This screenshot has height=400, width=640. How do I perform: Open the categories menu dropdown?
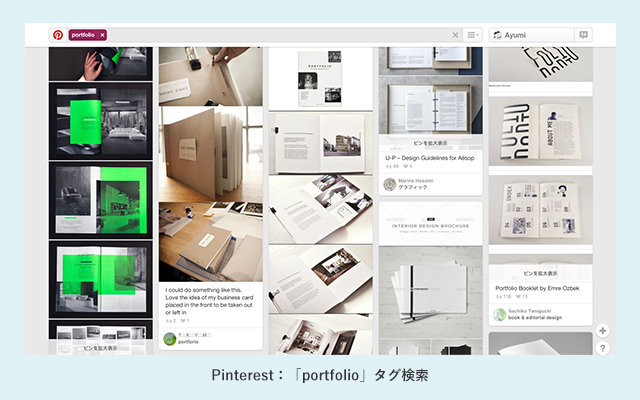pyautogui.click(x=473, y=35)
